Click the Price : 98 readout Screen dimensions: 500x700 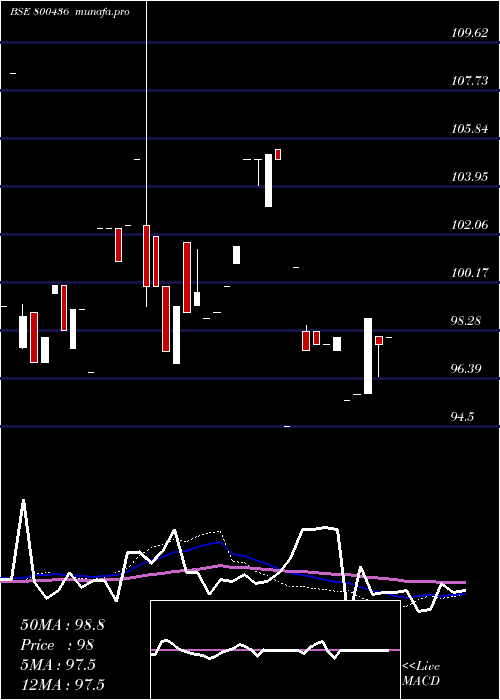click(x=57, y=645)
